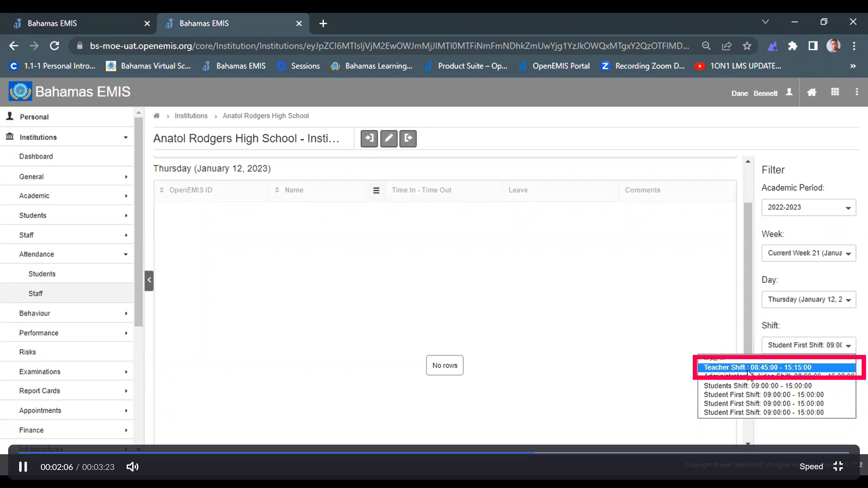Image resolution: width=868 pixels, height=488 pixels.
Task: Open the Chrome side panel icon
Action: point(813,46)
